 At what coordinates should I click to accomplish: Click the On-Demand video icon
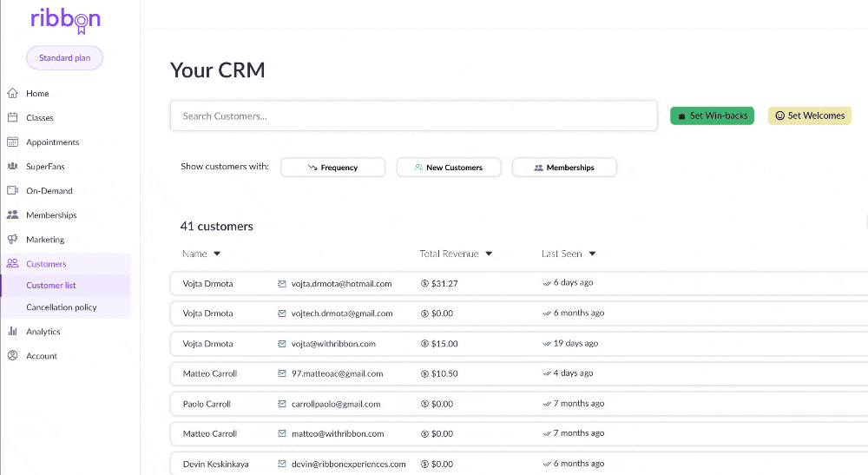13,190
